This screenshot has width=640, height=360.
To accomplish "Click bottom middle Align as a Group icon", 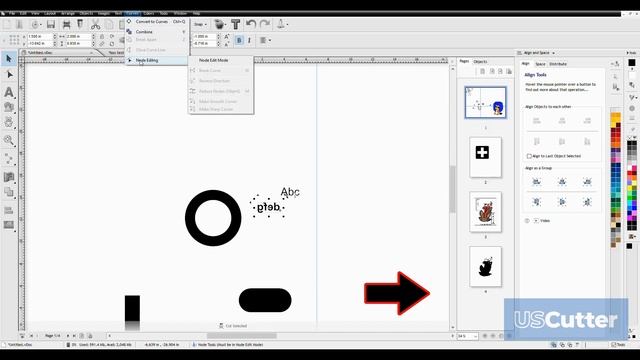I will [562, 202].
